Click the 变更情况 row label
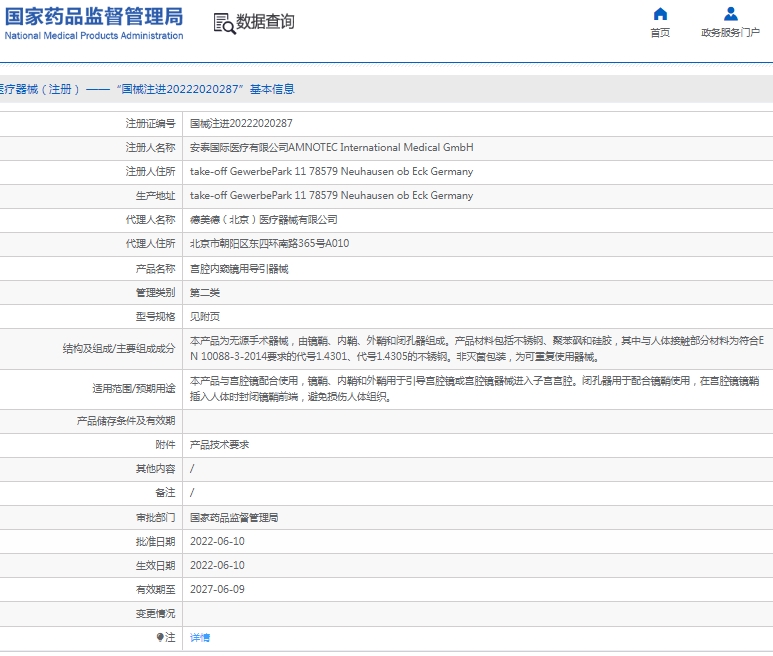Viewport: 773px width, 656px height. pos(155,614)
